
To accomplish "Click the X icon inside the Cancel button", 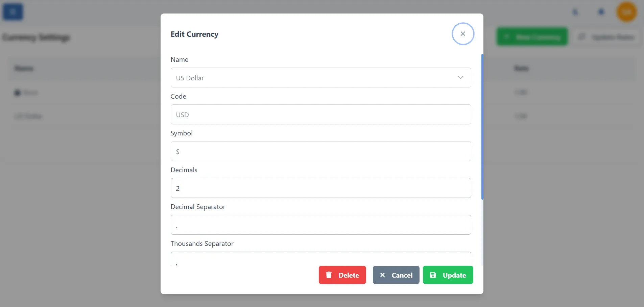I will 382,275.
